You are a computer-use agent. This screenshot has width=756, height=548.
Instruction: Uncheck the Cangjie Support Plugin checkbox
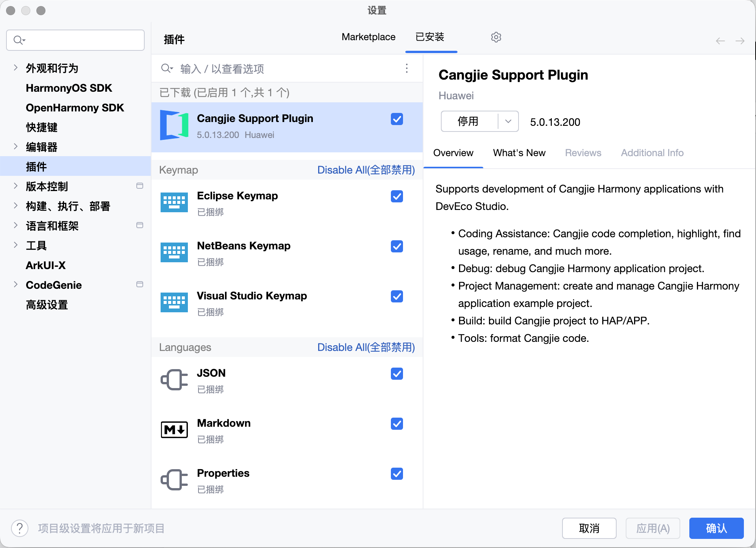(x=397, y=119)
